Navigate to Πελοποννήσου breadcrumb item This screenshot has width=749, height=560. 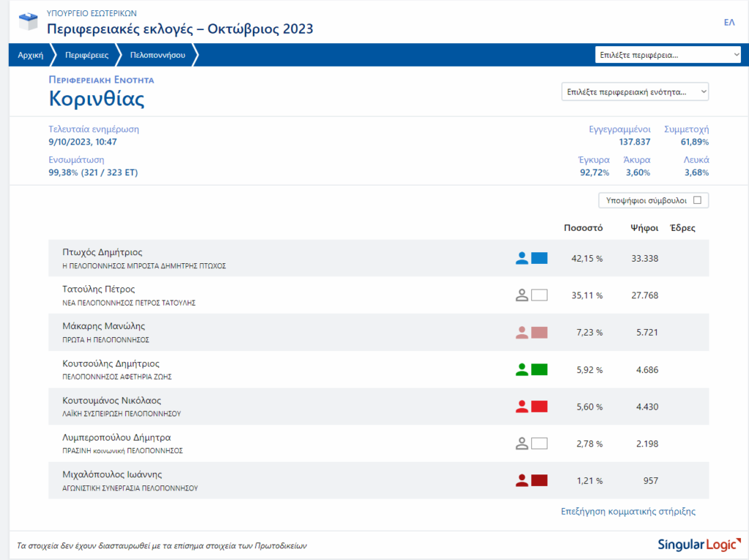coord(157,55)
